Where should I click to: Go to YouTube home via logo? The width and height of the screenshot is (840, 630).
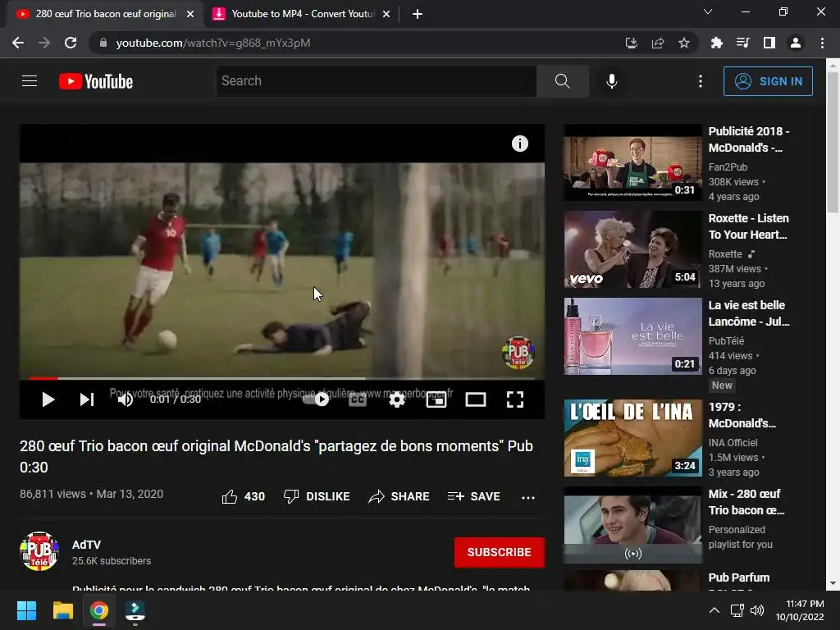click(x=96, y=81)
